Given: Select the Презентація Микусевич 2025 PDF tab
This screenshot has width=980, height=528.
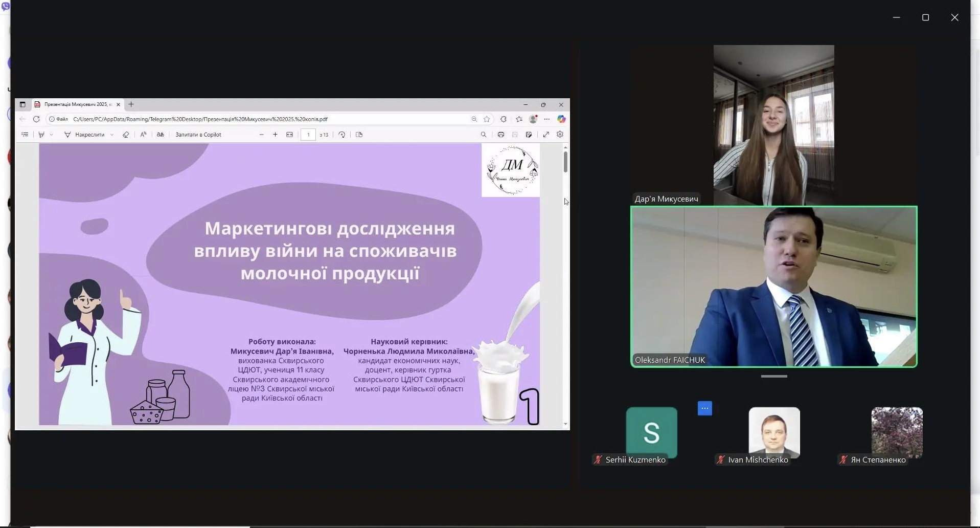Looking at the screenshot, I should (77, 104).
